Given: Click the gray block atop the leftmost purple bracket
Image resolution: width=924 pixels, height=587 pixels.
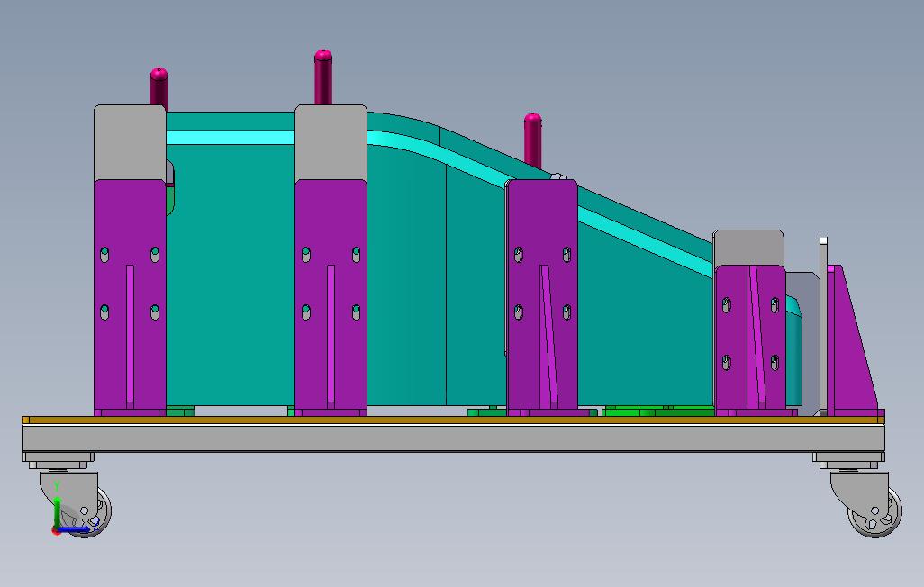Looking at the screenshot, I should (x=130, y=142).
